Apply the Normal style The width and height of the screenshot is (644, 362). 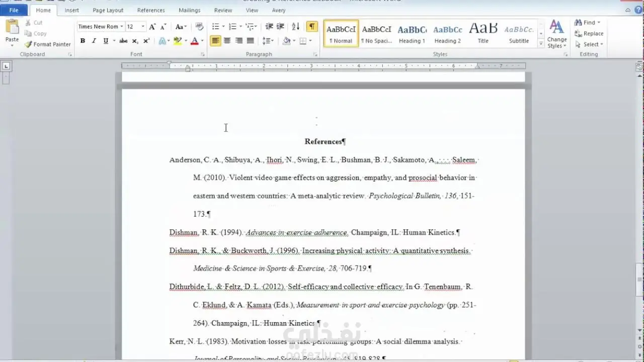pyautogui.click(x=341, y=34)
